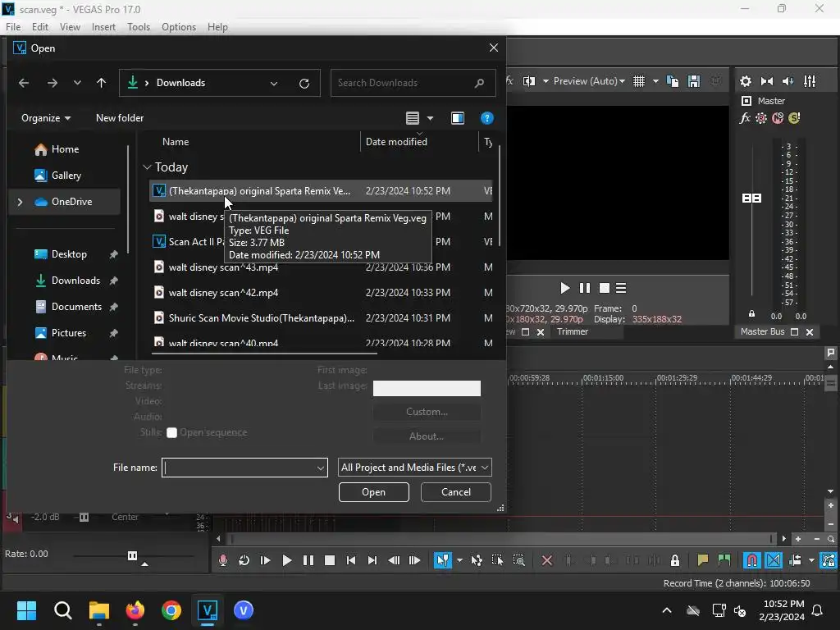
Task: Click Go to Start in transport bar
Action: point(351,560)
